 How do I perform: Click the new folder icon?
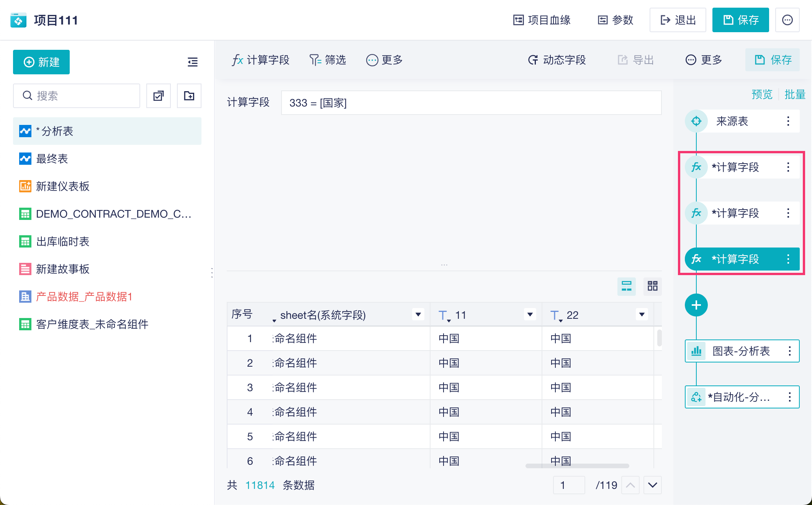point(189,95)
